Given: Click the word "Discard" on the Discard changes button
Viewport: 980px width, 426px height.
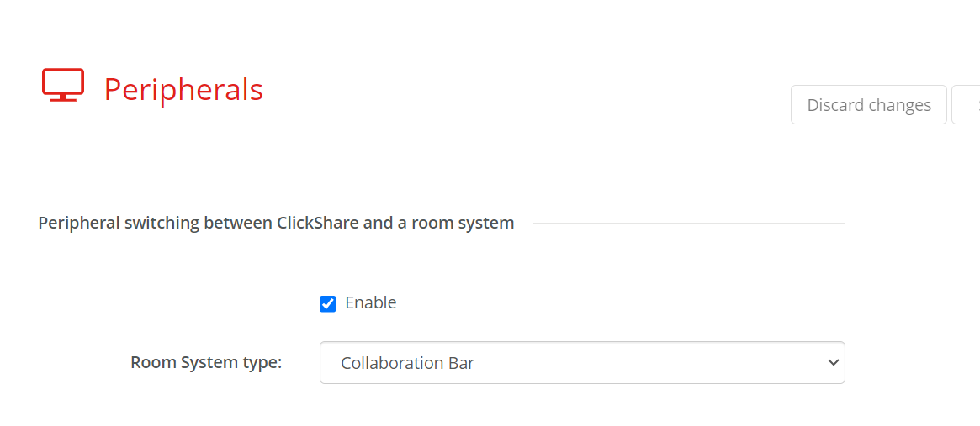Looking at the screenshot, I should [x=835, y=105].
